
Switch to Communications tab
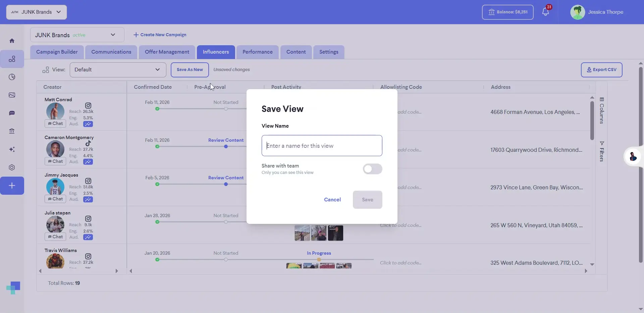pyautogui.click(x=111, y=52)
